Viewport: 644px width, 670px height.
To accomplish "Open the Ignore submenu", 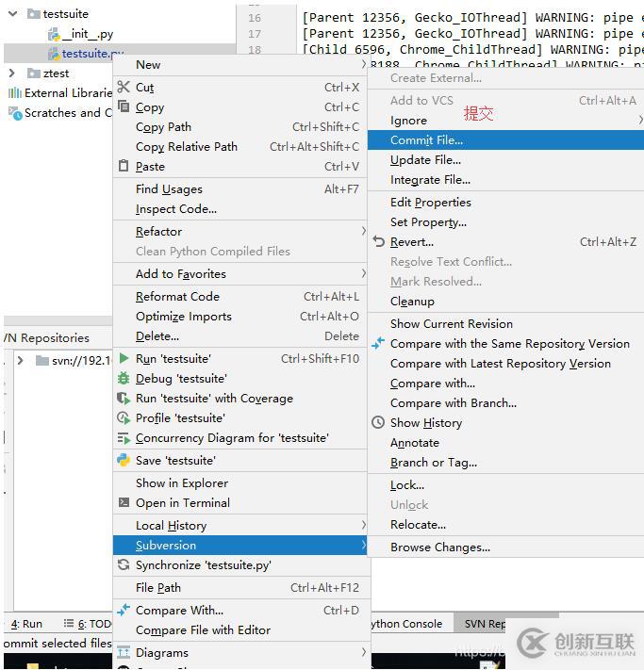I will 506,120.
